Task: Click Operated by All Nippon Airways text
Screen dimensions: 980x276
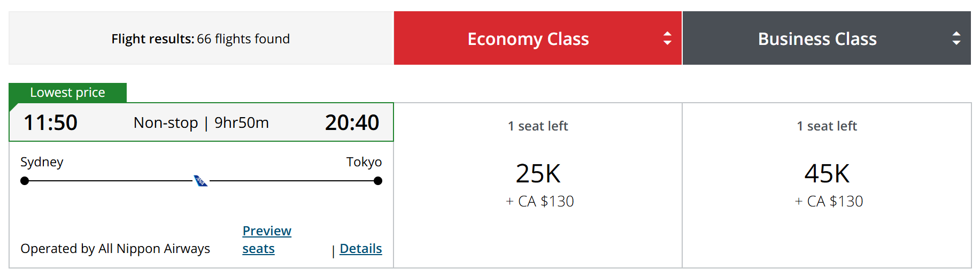Action: click(115, 249)
